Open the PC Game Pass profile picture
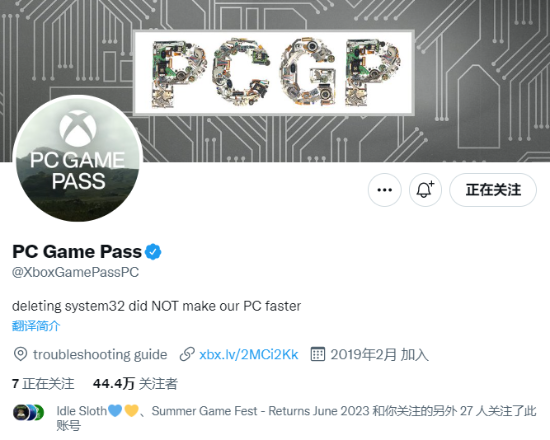This screenshot has height=440, width=550. 78,159
